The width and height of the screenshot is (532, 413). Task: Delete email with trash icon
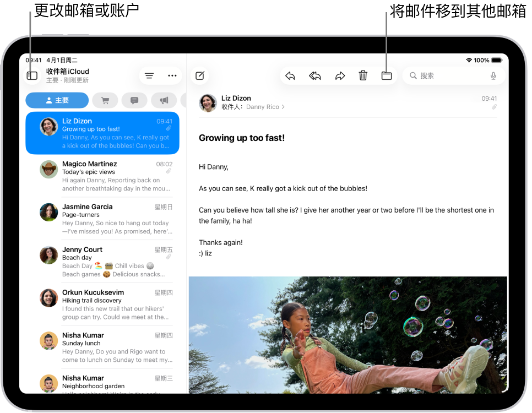click(363, 75)
